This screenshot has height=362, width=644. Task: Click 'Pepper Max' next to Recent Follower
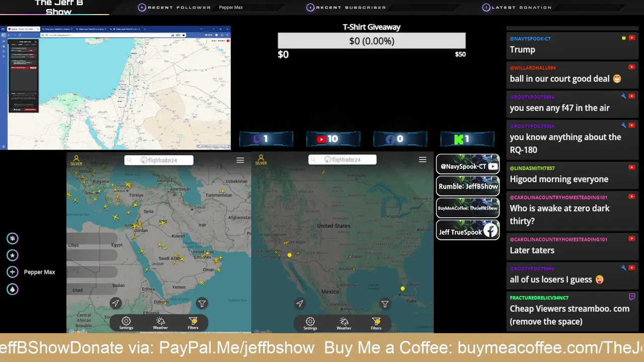coord(231,8)
